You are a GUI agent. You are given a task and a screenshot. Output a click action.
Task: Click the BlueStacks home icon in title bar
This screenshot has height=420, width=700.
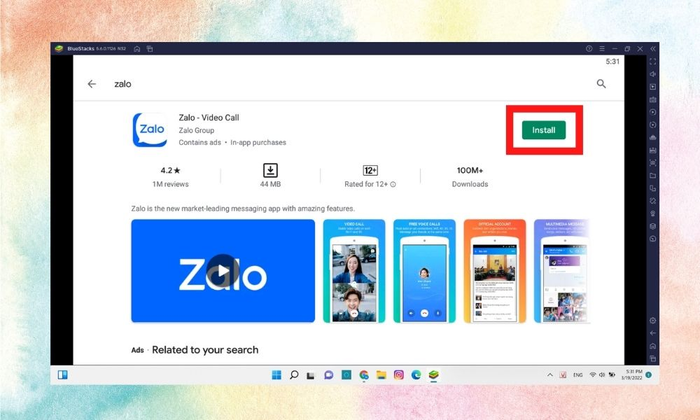[137, 49]
